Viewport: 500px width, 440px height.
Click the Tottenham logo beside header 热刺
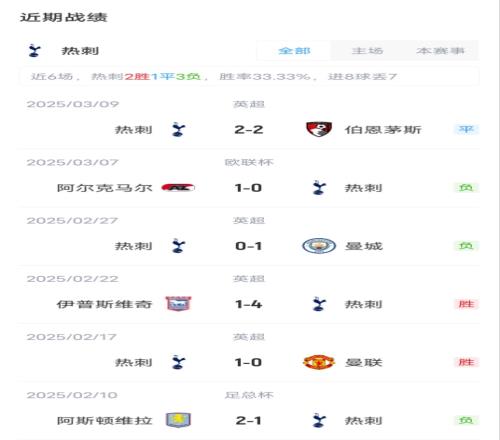34,51
